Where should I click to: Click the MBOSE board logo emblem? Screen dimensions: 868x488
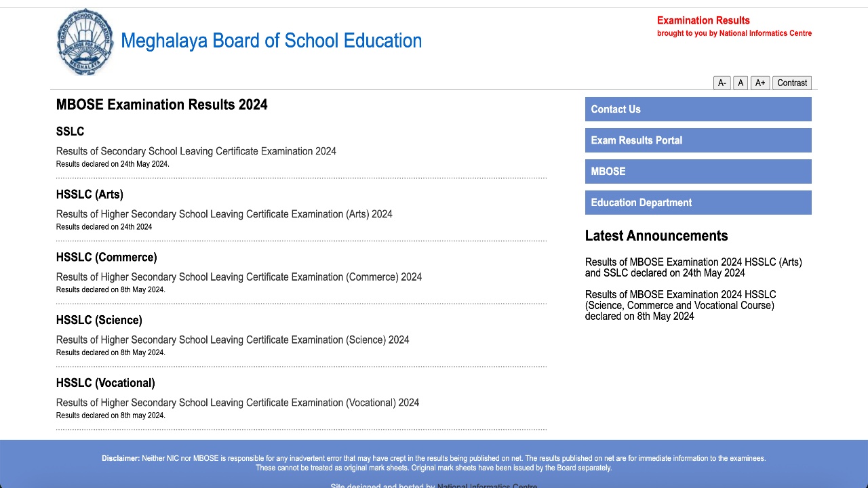point(85,42)
